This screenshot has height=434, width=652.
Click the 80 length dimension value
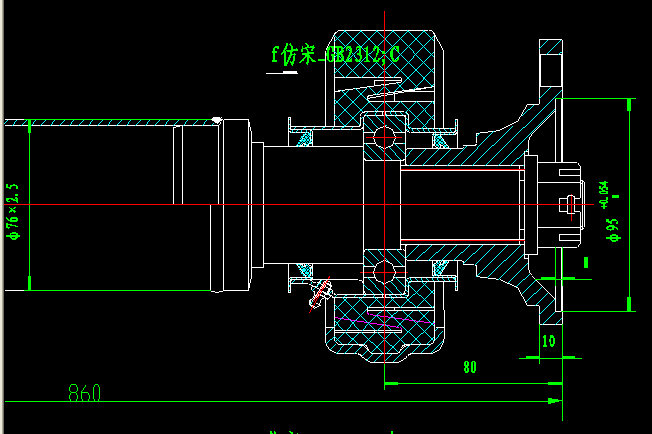coord(469,367)
